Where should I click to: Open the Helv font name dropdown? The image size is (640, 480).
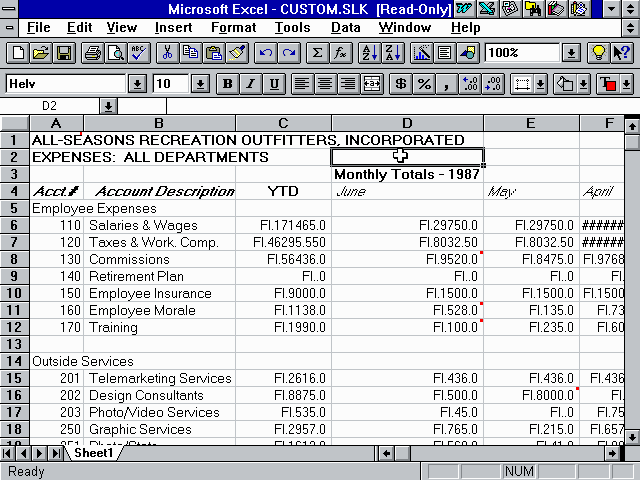pos(137,84)
